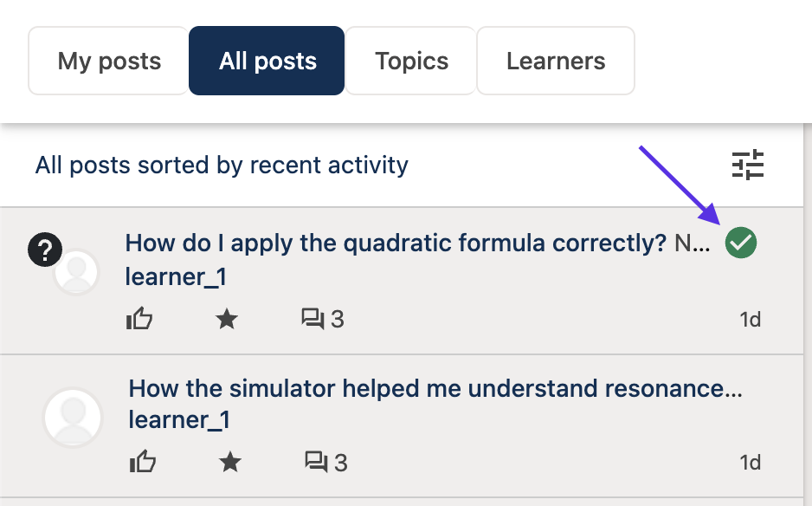Image resolution: width=812 pixels, height=506 pixels.
Task: Open the simulator resonance post title
Action: point(435,389)
